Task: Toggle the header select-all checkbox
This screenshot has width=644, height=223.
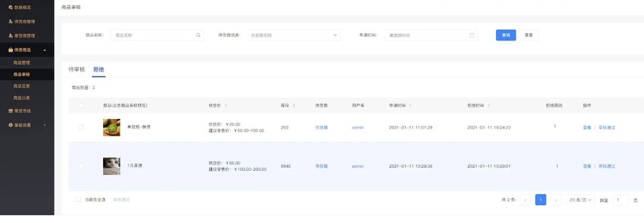Action: tap(81, 105)
